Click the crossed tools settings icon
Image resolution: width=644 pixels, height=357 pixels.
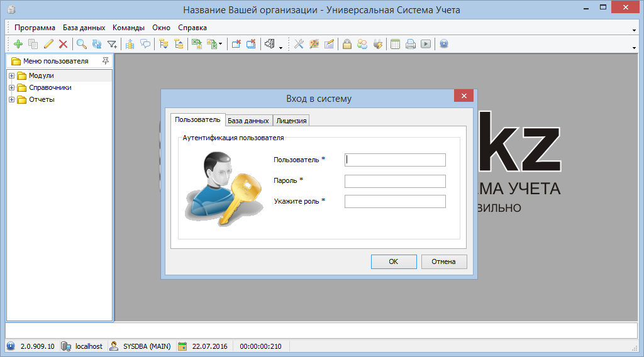[299, 44]
